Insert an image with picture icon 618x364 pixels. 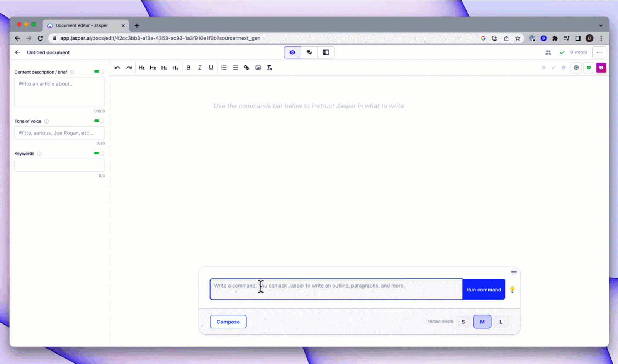258,68
